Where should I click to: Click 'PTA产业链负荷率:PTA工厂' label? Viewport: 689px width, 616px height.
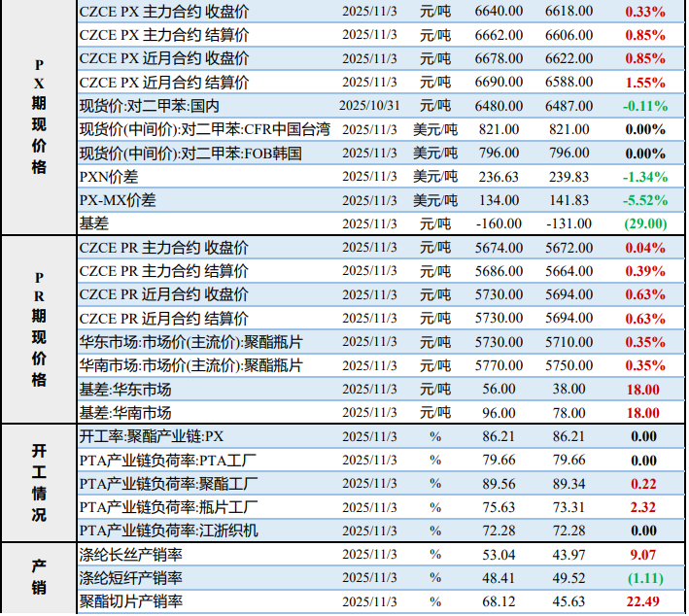tap(168, 461)
